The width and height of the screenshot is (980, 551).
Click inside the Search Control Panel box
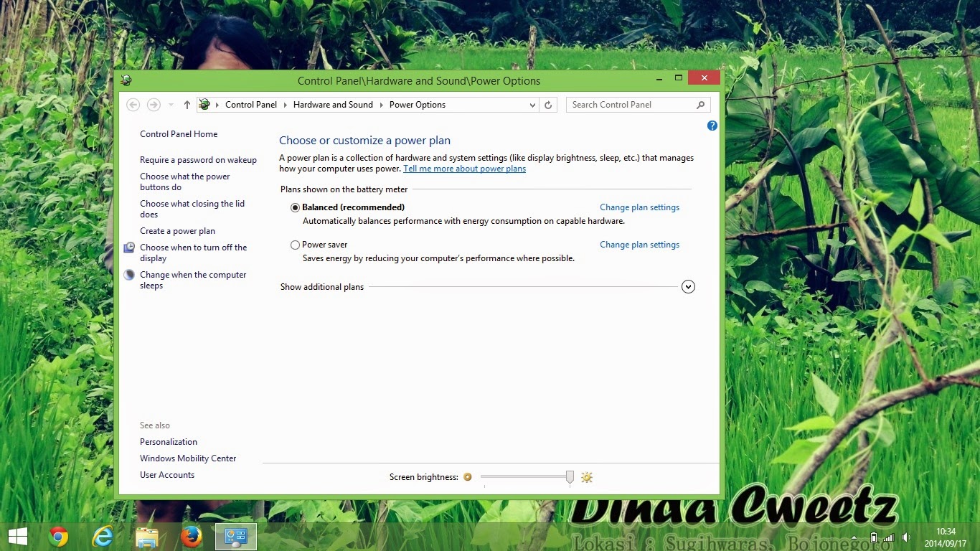631,105
